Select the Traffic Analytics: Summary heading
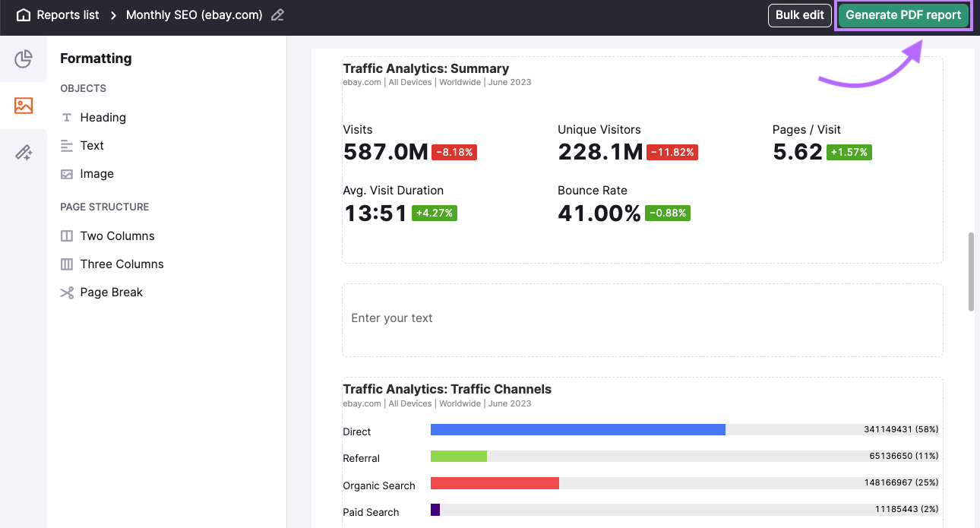The height and width of the screenshot is (528, 980). pos(425,68)
